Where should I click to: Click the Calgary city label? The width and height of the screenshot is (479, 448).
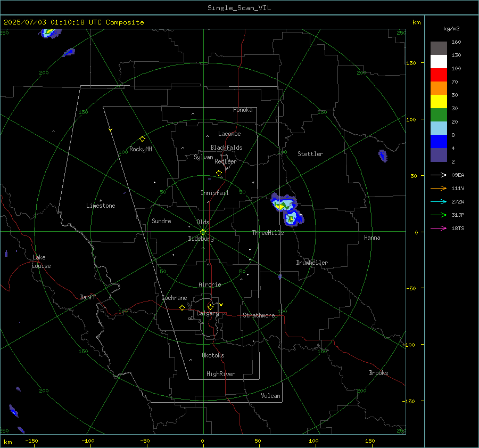click(208, 313)
